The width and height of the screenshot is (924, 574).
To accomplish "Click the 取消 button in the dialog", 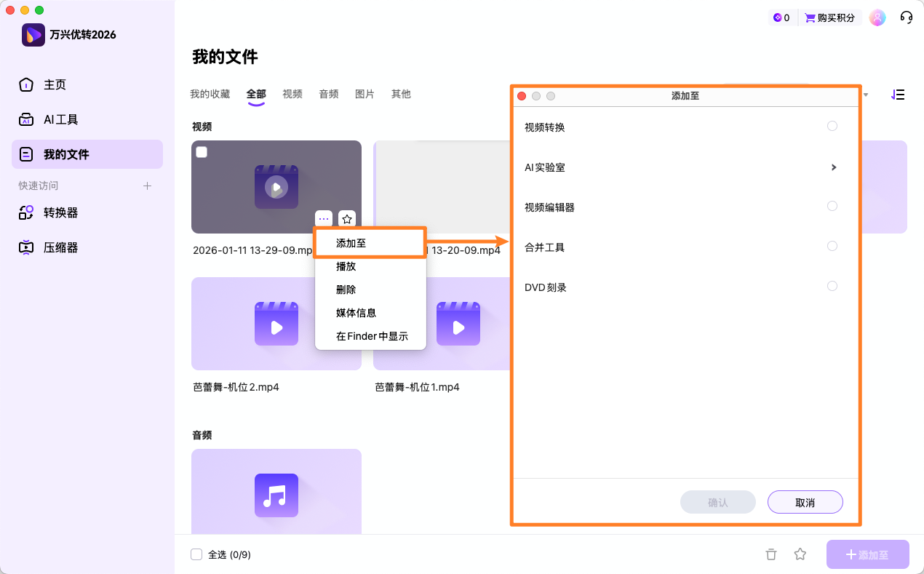I will tap(805, 502).
